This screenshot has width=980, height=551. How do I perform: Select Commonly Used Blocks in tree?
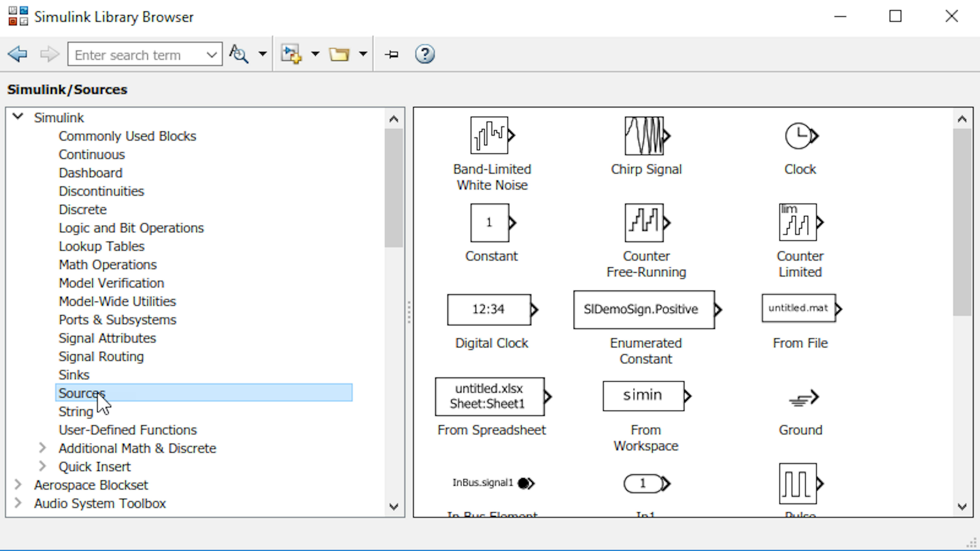coord(127,136)
